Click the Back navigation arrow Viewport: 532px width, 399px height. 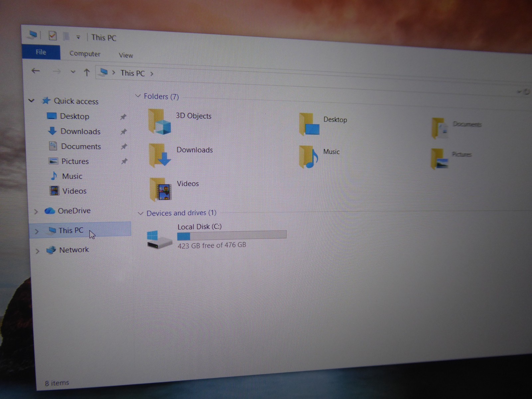pyautogui.click(x=36, y=71)
